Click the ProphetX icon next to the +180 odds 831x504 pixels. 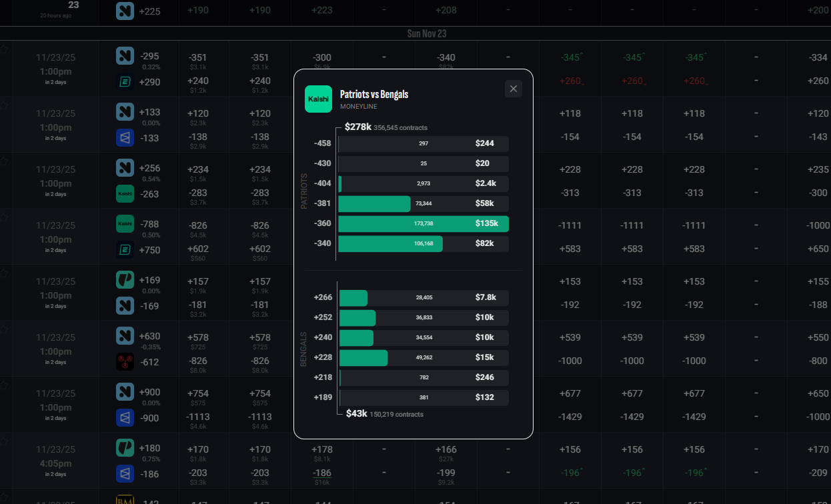pyautogui.click(x=124, y=448)
